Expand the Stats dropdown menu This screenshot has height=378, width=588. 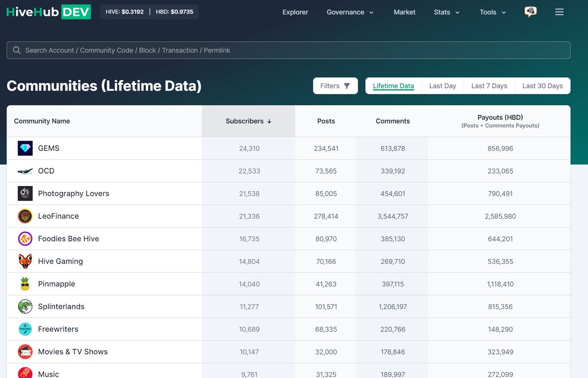[447, 12]
